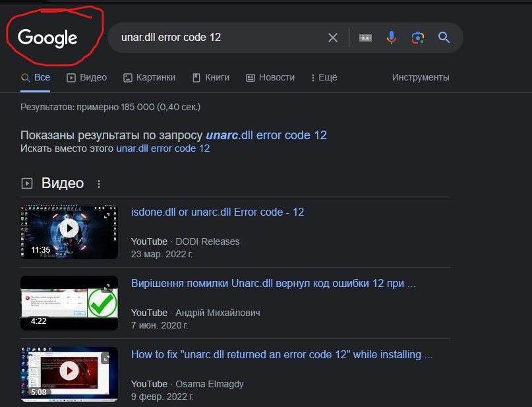This screenshot has height=407, width=532.
Task: Open 'isdone.dll or unarc.dll Error code - 12'
Action: (218, 212)
